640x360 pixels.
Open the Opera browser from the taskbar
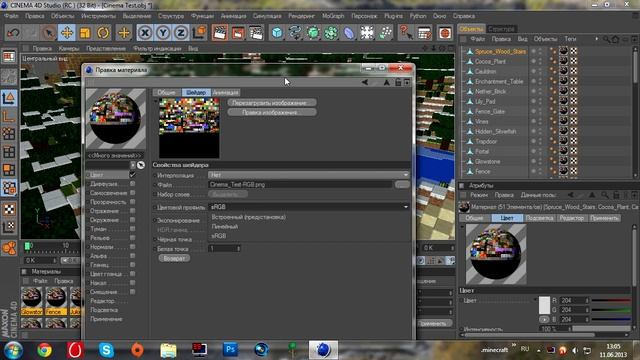coord(75,350)
